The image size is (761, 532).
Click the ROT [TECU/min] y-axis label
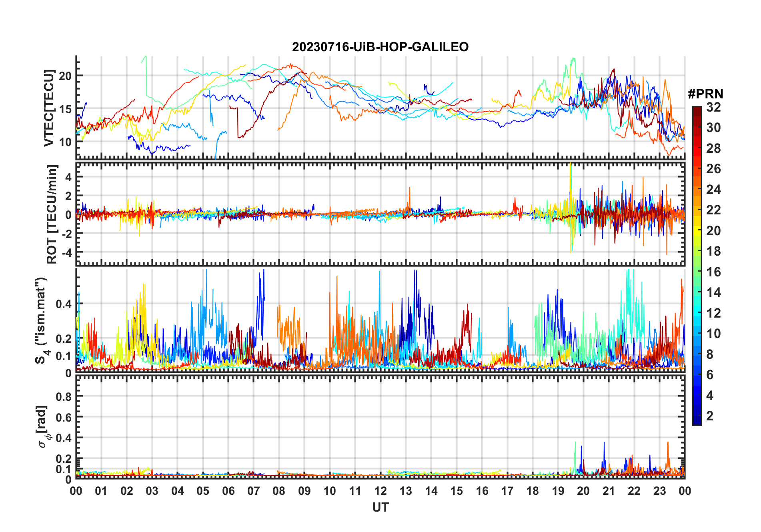pyautogui.click(x=52, y=214)
